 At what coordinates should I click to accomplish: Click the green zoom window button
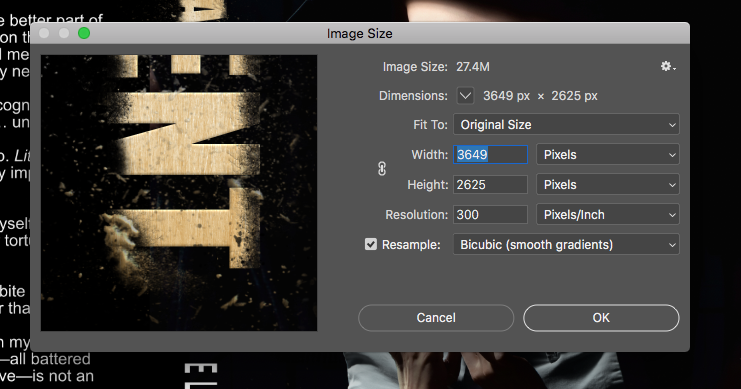(x=84, y=33)
